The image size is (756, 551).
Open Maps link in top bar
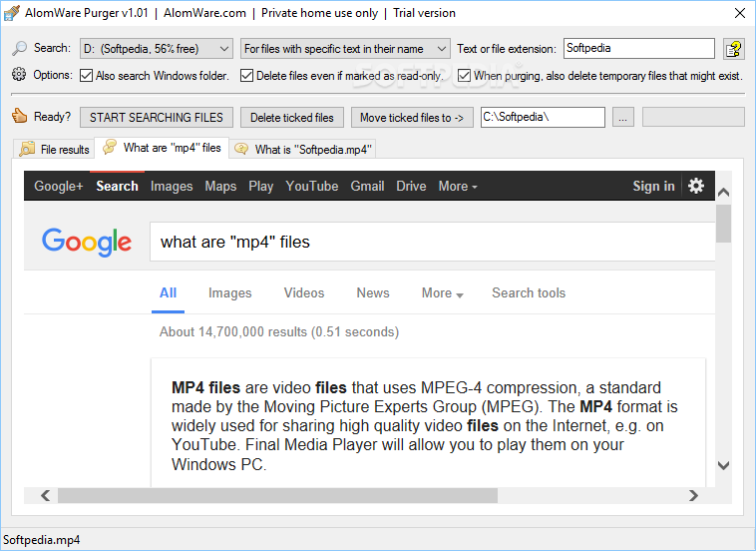(x=220, y=187)
